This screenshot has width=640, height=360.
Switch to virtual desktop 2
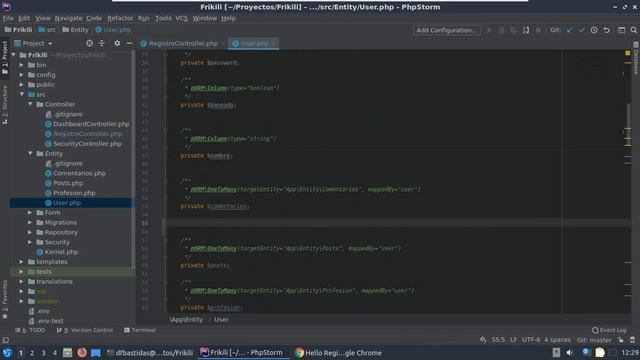pos(32,353)
